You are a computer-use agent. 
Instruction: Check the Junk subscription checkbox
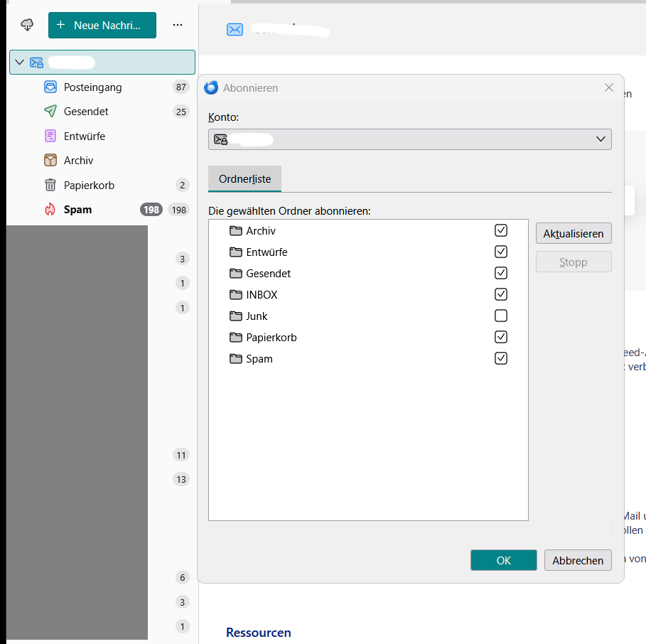point(501,316)
